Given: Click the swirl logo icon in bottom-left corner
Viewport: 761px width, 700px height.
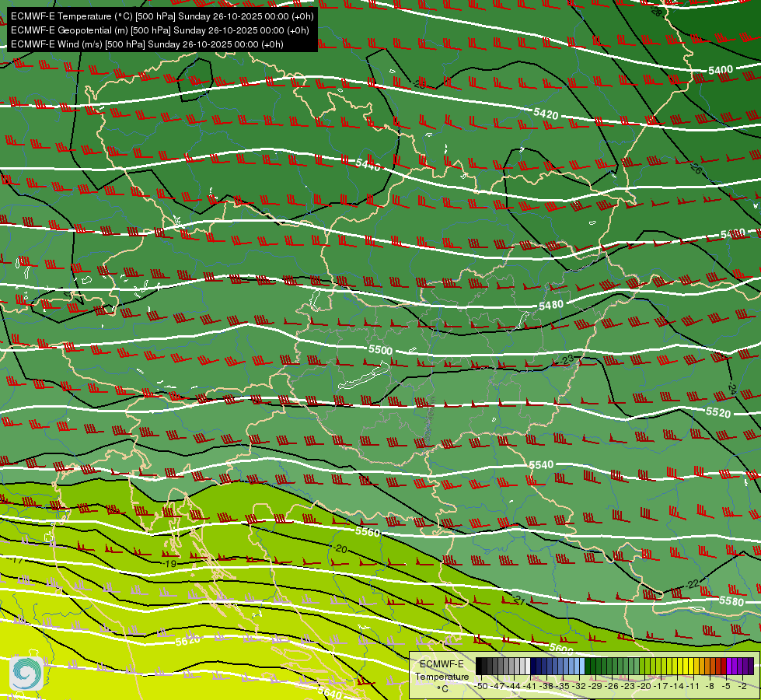Looking at the screenshot, I should tap(26, 673).
